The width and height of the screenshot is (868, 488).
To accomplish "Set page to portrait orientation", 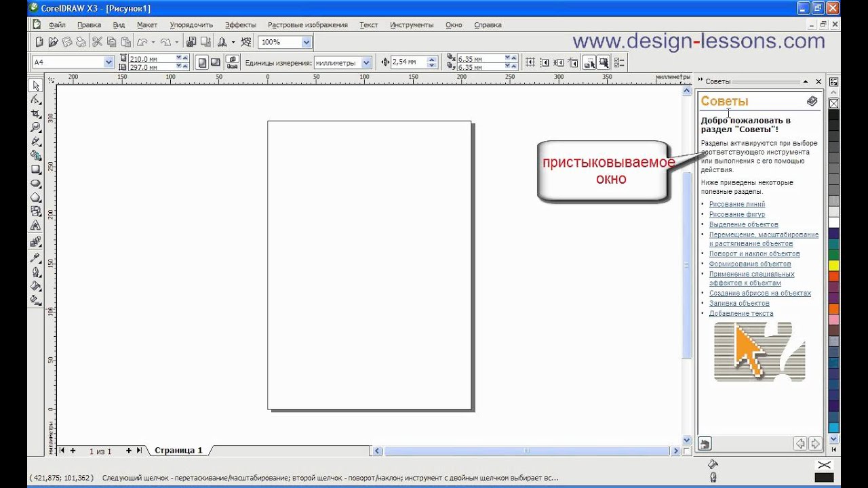I will point(202,62).
